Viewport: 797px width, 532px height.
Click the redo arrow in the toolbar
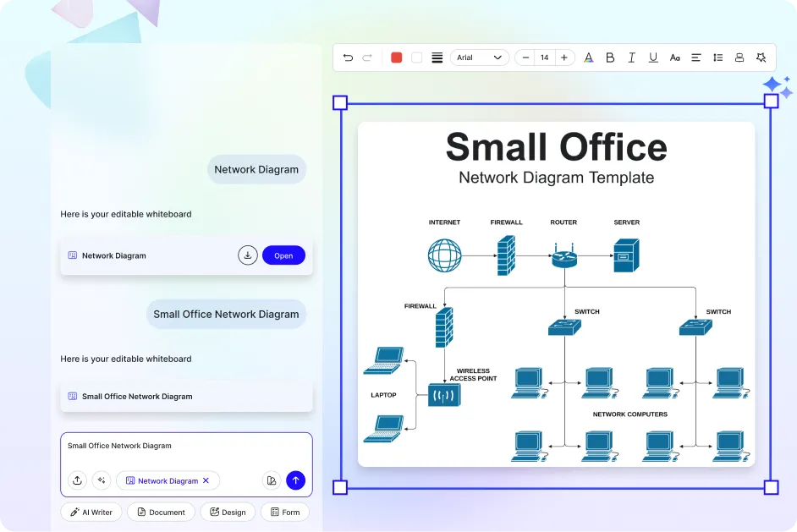click(x=367, y=58)
